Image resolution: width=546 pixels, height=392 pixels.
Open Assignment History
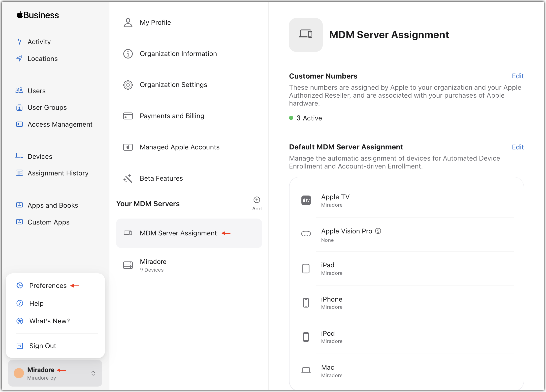[x=58, y=173]
